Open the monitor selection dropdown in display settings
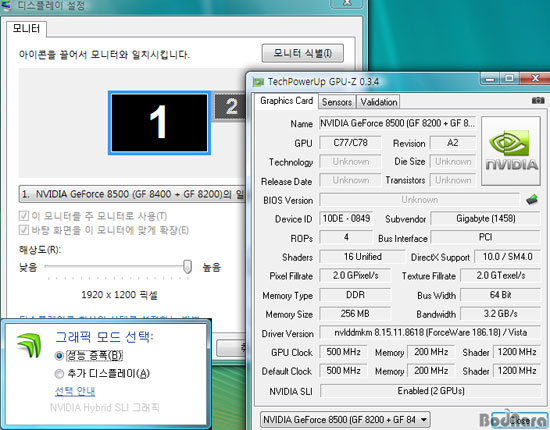Viewport: 550px width, 430px height. pos(133,194)
